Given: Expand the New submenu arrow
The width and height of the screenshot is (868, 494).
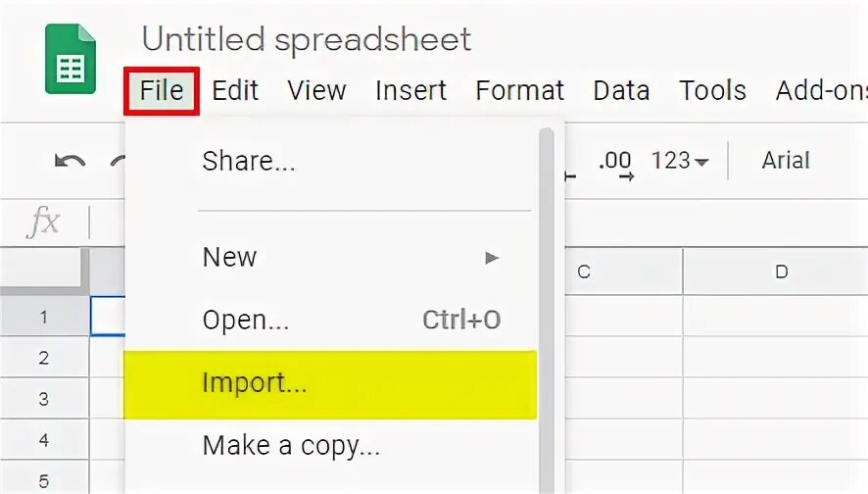Looking at the screenshot, I should [492, 258].
